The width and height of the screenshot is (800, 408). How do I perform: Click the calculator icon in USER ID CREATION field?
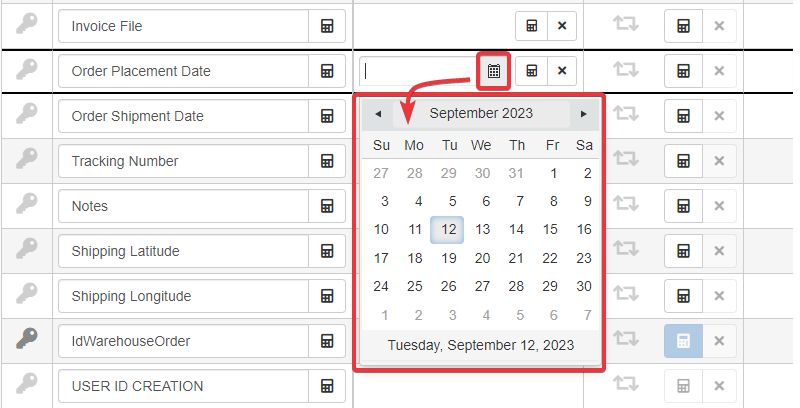(326, 386)
